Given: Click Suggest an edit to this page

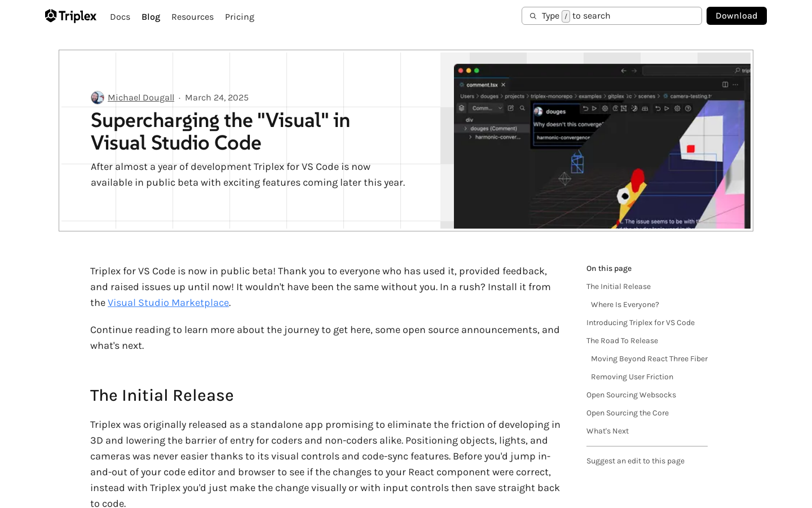Looking at the screenshot, I should click(x=636, y=461).
